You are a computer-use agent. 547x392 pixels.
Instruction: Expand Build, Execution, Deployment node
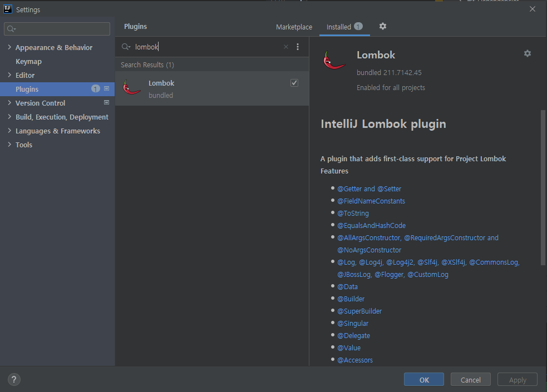click(9, 117)
